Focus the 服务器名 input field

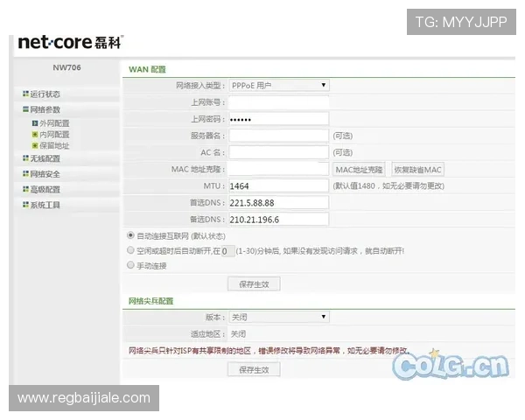279,136
